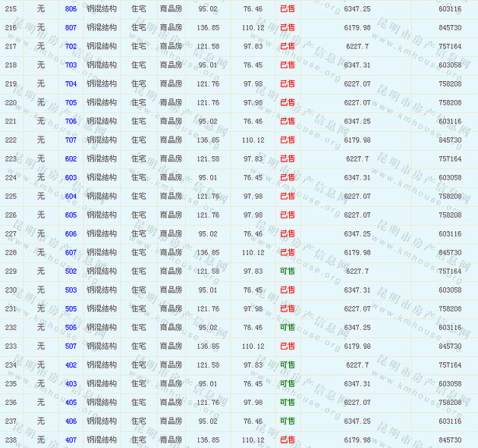The height and width of the screenshot is (448, 478).
Task: Open room 607 details
Action: (71, 252)
